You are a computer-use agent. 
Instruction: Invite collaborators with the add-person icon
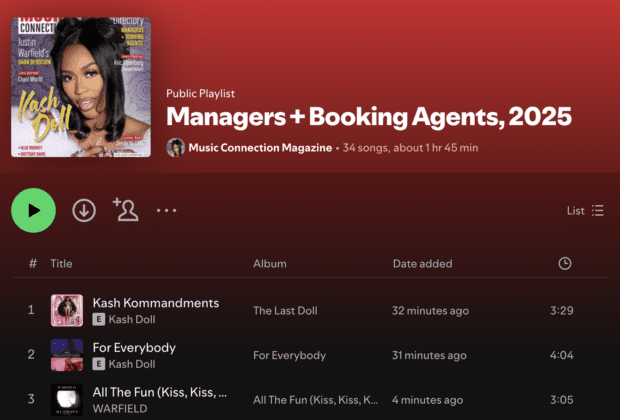126,210
